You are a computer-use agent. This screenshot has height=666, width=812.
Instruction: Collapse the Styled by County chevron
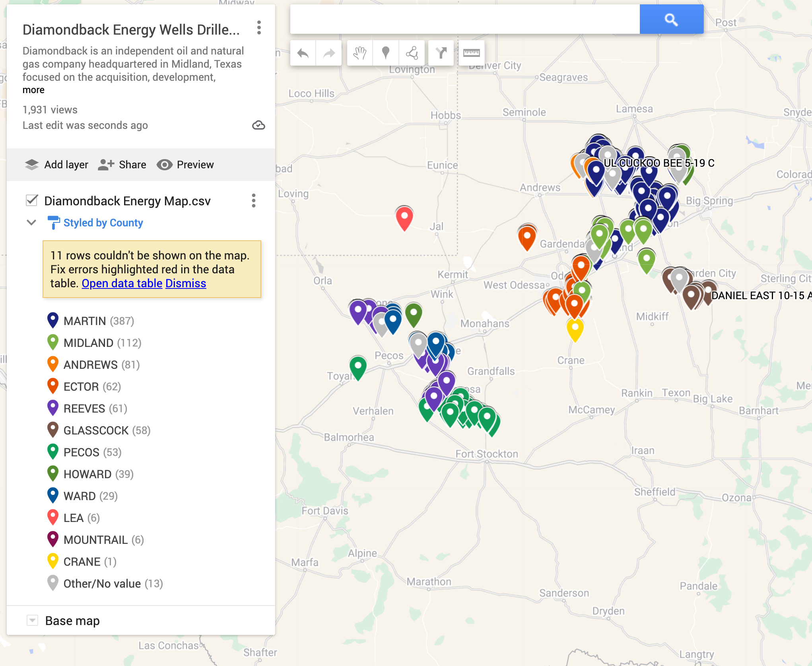pos(31,222)
